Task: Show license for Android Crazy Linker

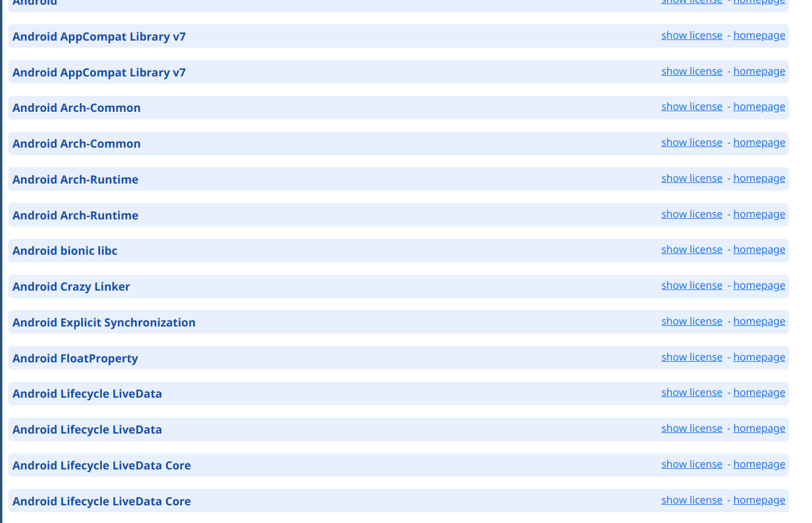Action: [x=691, y=285]
